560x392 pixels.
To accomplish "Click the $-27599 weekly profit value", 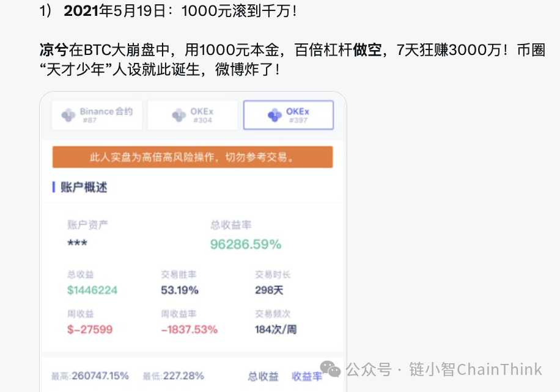I will [x=90, y=329].
